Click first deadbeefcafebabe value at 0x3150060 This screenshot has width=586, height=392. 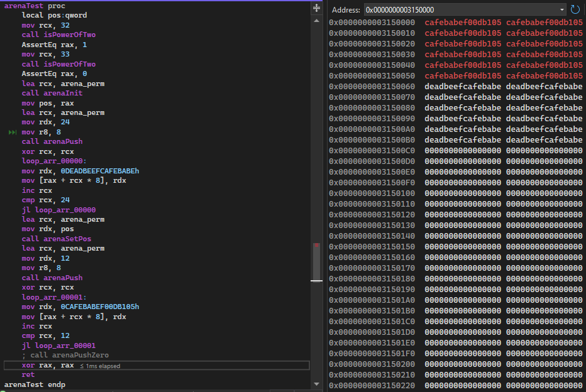[x=463, y=87]
